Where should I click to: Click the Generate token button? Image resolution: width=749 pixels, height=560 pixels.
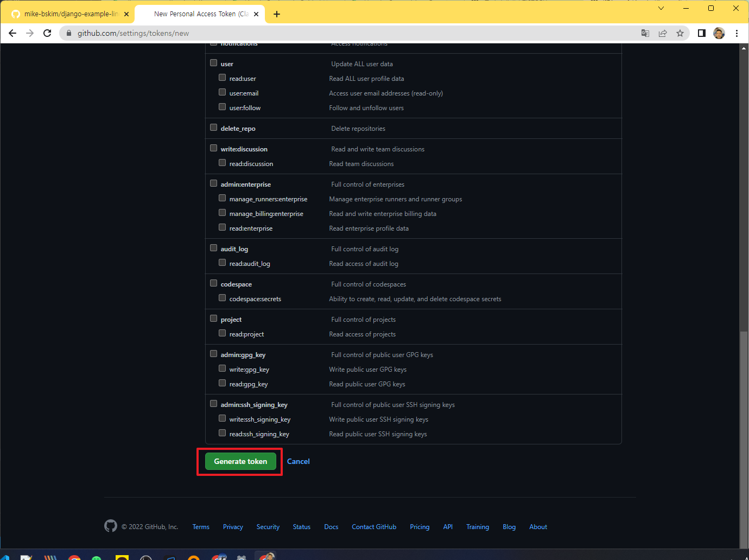tap(240, 461)
